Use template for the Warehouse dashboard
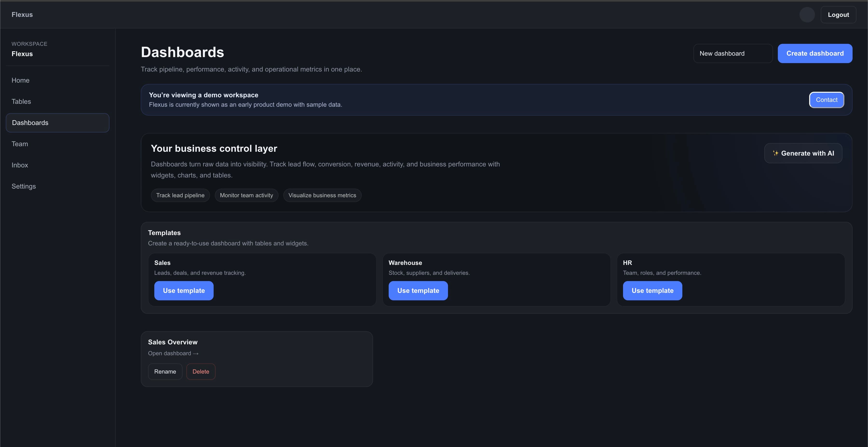This screenshot has height=447, width=868. point(418,290)
